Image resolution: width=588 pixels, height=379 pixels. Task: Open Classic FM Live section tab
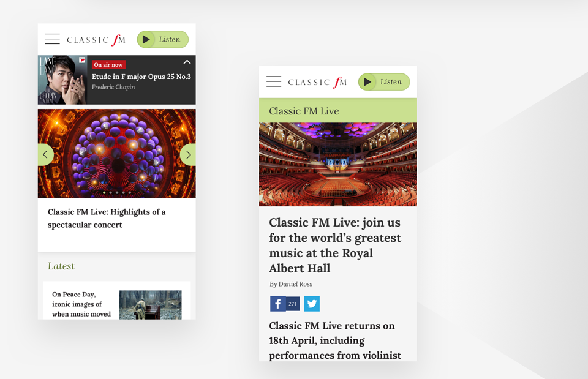(338, 111)
